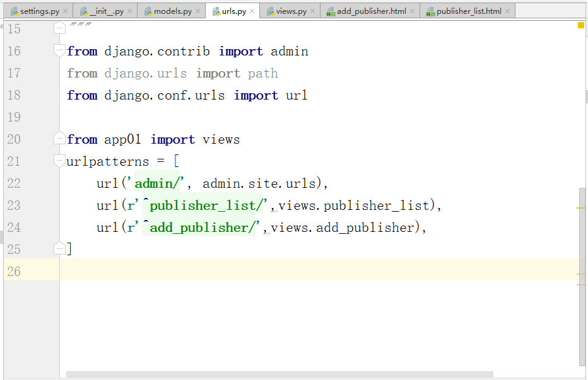Collapse the urlpatterns list fold at line 21

click(x=60, y=161)
